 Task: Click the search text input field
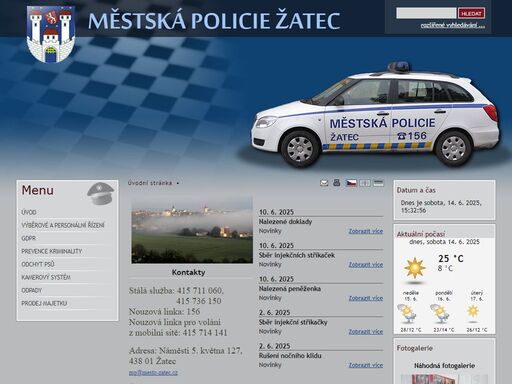tap(426, 13)
